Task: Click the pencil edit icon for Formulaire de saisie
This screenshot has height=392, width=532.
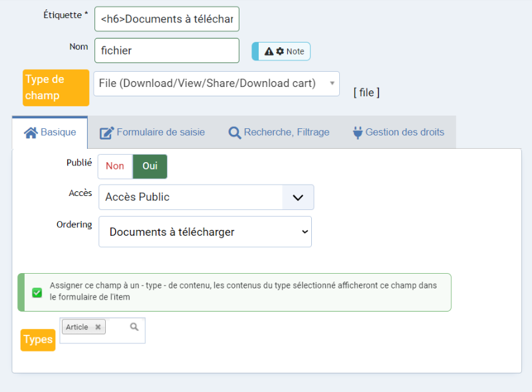Action: [x=106, y=133]
